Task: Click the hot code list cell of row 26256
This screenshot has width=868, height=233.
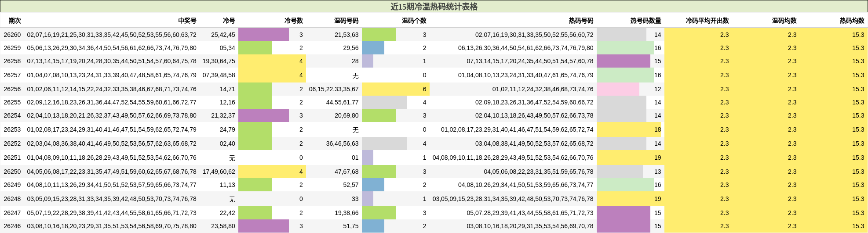Action: [543, 89]
